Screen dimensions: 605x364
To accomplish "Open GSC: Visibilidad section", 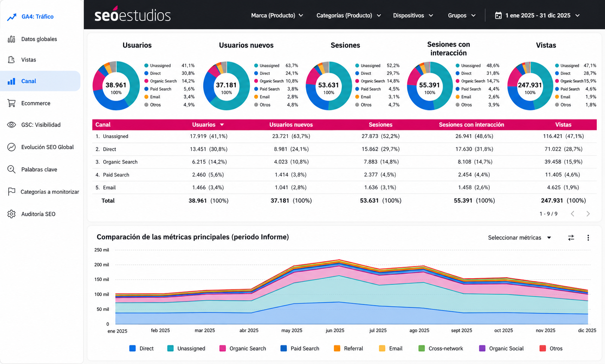I will (40, 125).
